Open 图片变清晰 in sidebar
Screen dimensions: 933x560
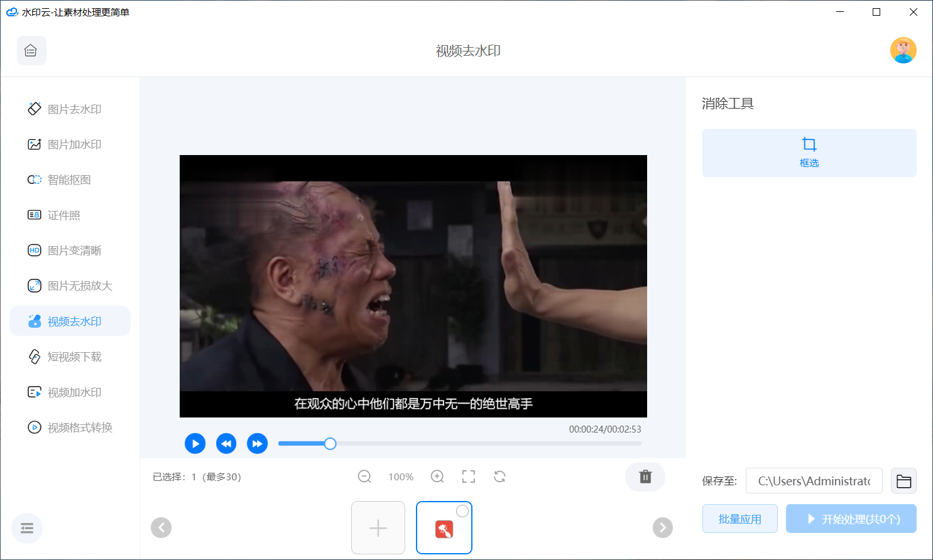(x=70, y=250)
